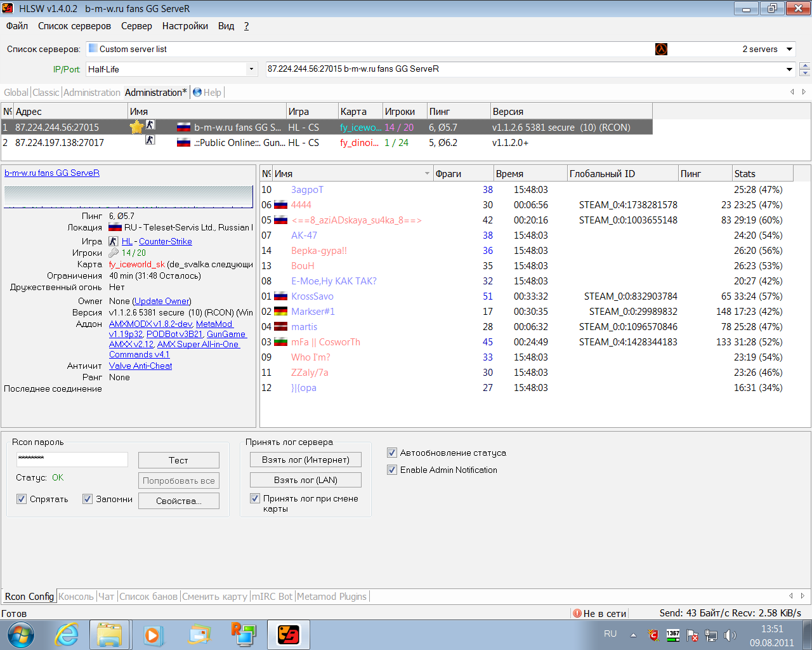Screen dimensions: 812x650
Task: Open the Valve Anti-Cheat link
Action: pos(141,366)
